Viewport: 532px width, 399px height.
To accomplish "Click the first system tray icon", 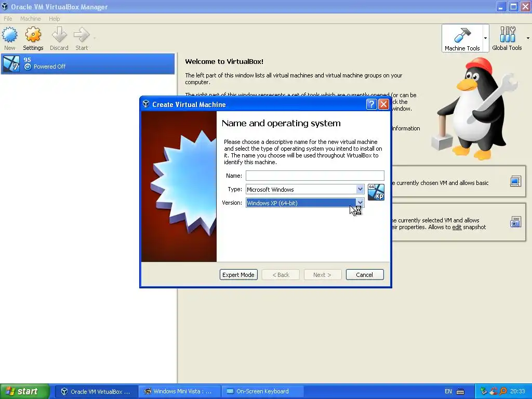I will (x=484, y=392).
